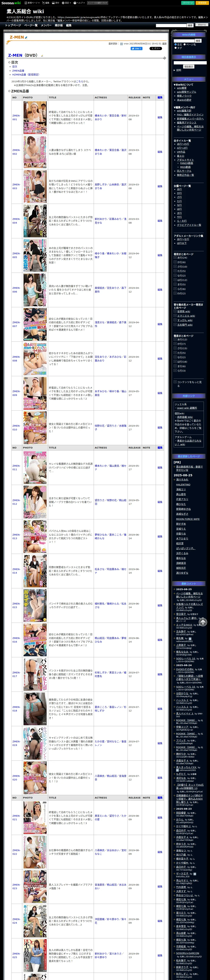This screenshot has height=980, width=210.
Task: Open the ZMEN-001 cover thumbnail
Action: click(35, 118)
